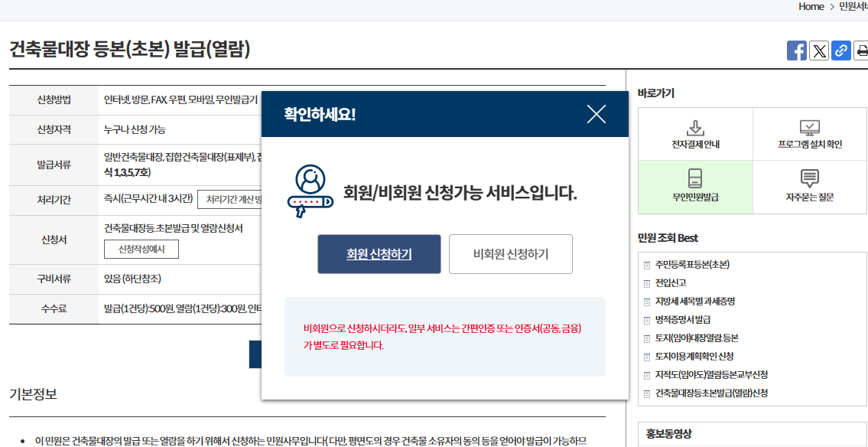The width and height of the screenshot is (868, 447).
Task: Share the page on X
Action: point(819,51)
